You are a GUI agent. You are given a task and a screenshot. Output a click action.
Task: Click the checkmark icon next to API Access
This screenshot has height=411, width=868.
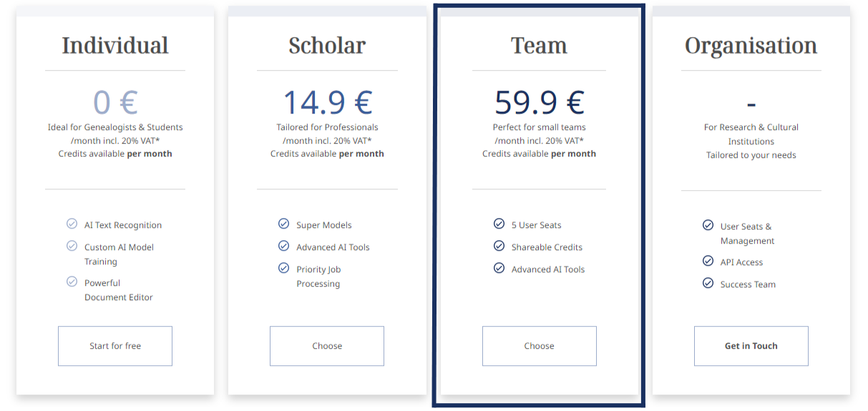coord(708,262)
